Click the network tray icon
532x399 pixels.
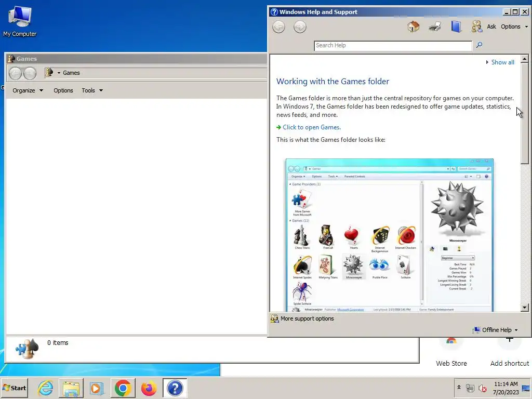point(470,388)
